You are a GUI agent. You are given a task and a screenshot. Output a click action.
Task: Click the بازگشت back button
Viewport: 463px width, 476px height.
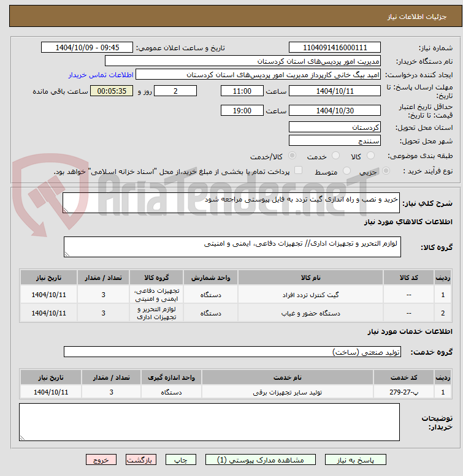pyautogui.click(x=140, y=459)
